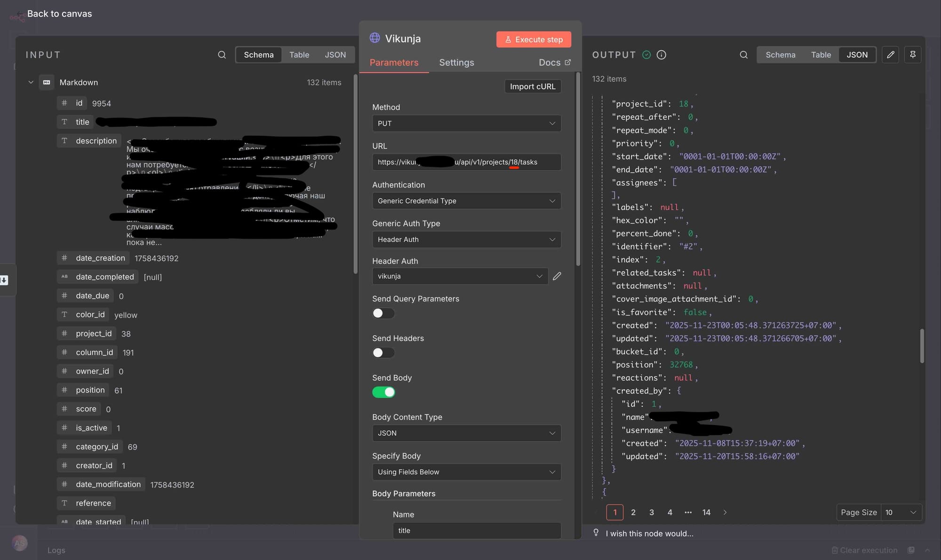Open the Method dropdown showing PUT

coord(466,124)
